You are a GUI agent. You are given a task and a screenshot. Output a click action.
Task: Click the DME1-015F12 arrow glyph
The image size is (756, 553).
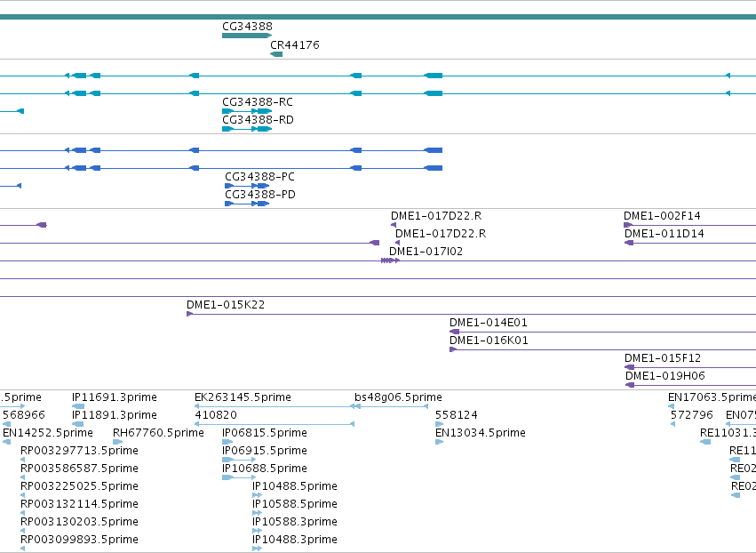[x=629, y=367]
